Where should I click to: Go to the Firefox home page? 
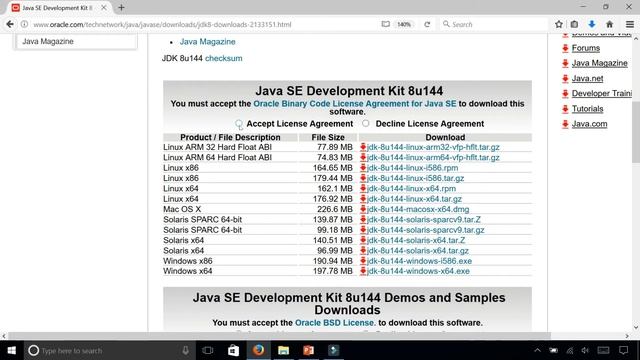(609, 24)
